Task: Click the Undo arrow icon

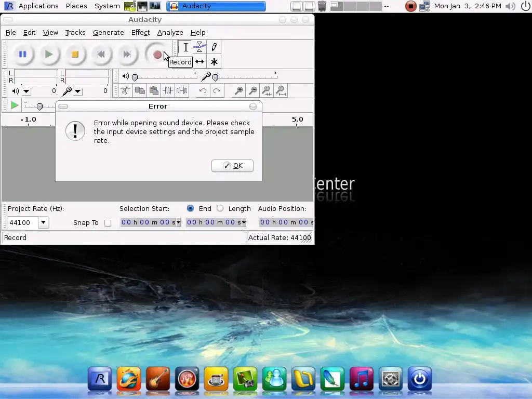Action: coord(203,90)
